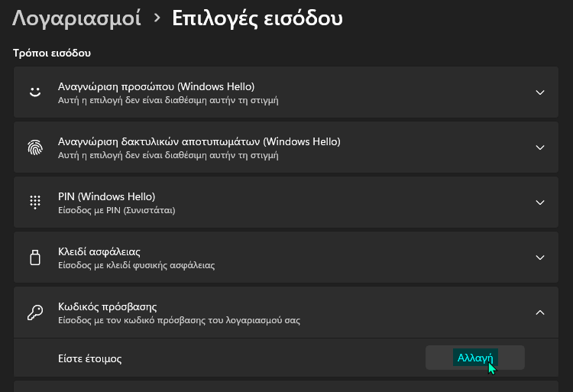This screenshot has width=573, height=392.
Task: Expand the Κλειδί ασφάλειας chevron
Action: click(x=539, y=258)
